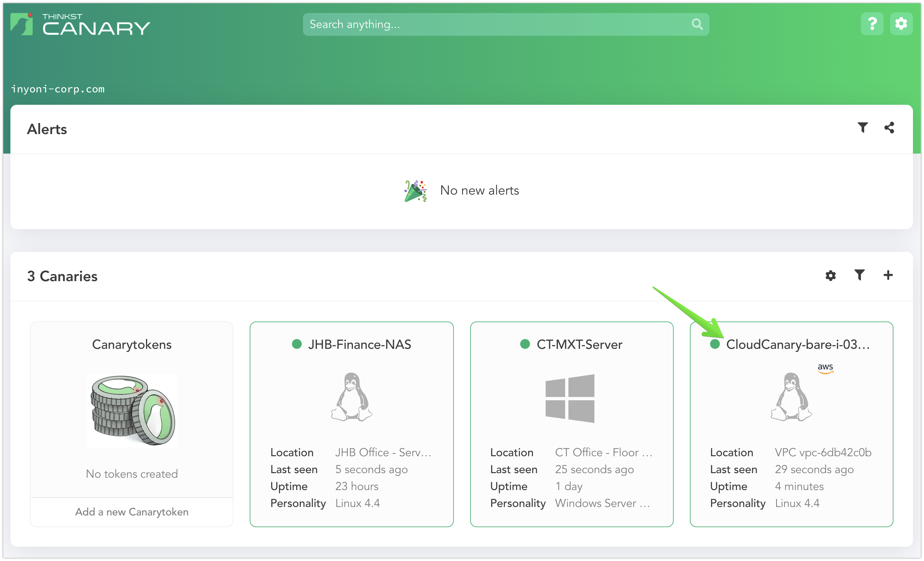Open the CloudCanary-bare-i-03… canary title
The image size is (924, 561).
798,345
